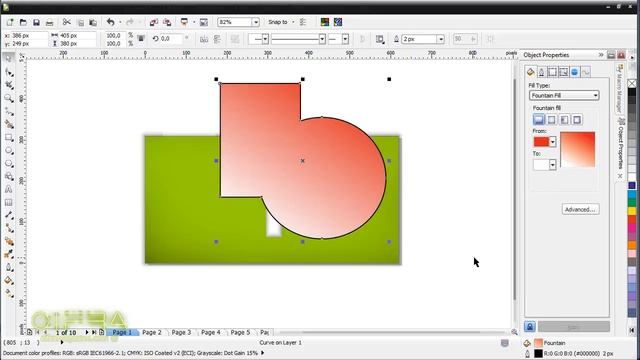
Task: Select the Interactive blend effects tool
Action: pos(9,242)
